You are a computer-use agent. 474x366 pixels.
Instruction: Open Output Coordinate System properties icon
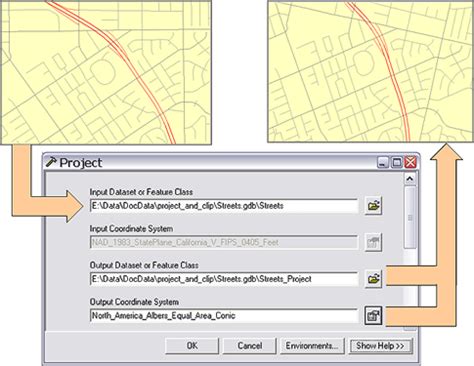click(x=373, y=315)
